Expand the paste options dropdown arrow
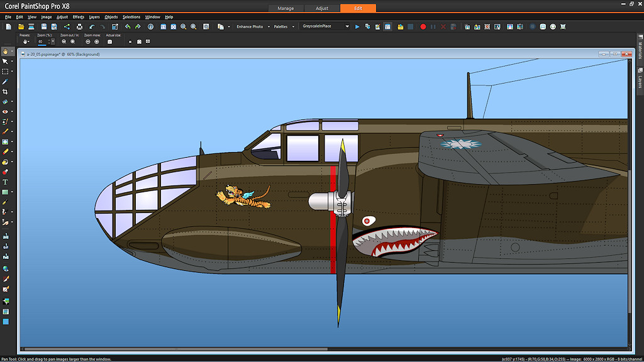This screenshot has width=644, height=362. [229, 26]
